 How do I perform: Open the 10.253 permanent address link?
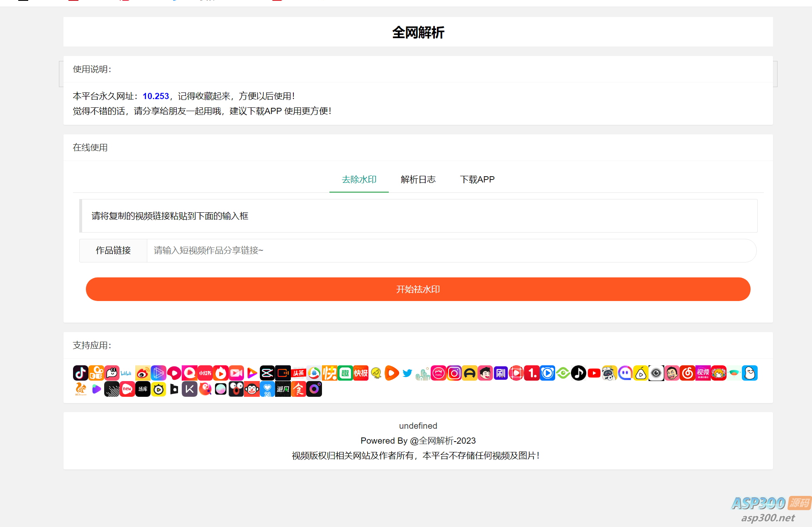[x=156, y=96]
